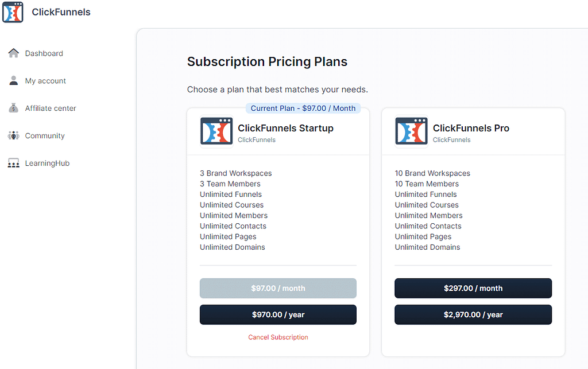Image resolution: width=588 pixels, height=369 pixels.
Task: Click the Community people icon
Action: 14,136
